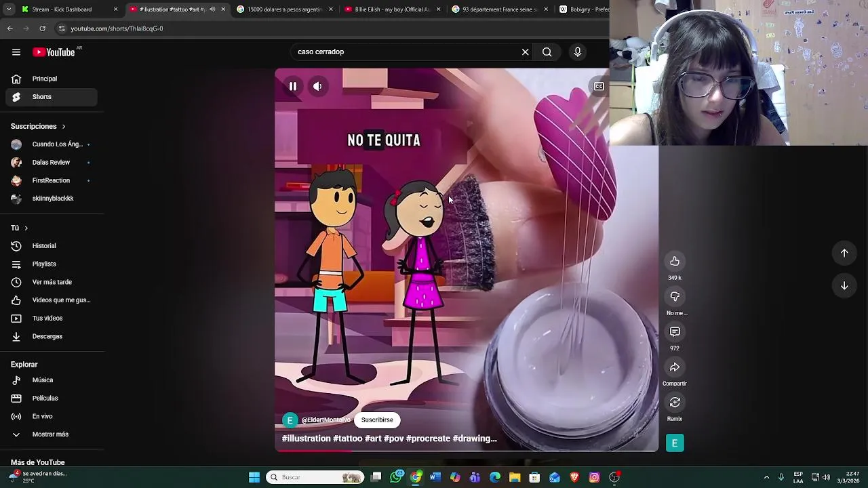View site information icon in address bar
Viewport: 868px width, 488px height.
62,28
